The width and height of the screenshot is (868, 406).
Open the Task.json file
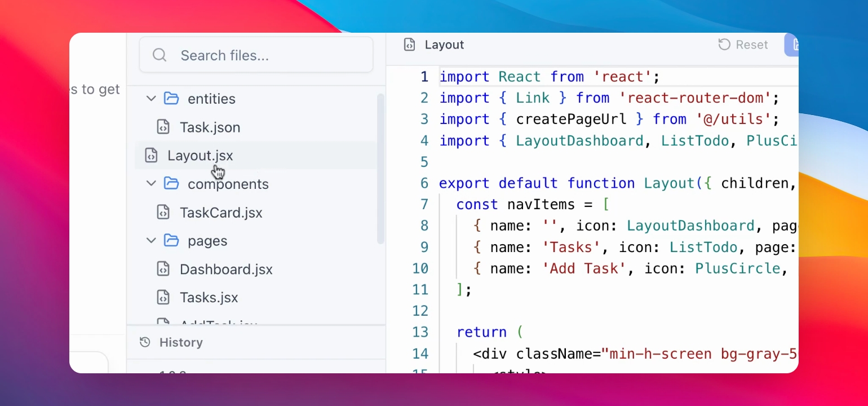(210, 127)
